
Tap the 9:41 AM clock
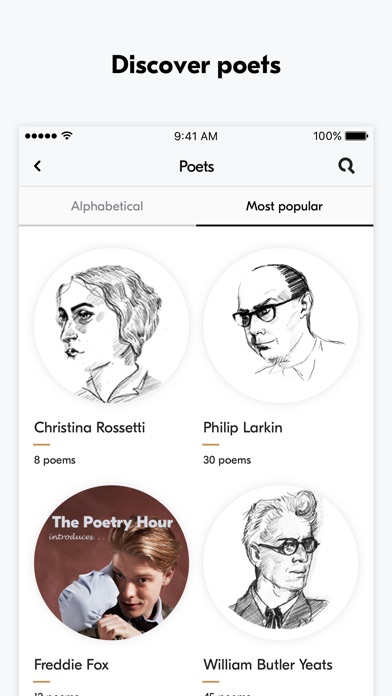click(196, 136)
